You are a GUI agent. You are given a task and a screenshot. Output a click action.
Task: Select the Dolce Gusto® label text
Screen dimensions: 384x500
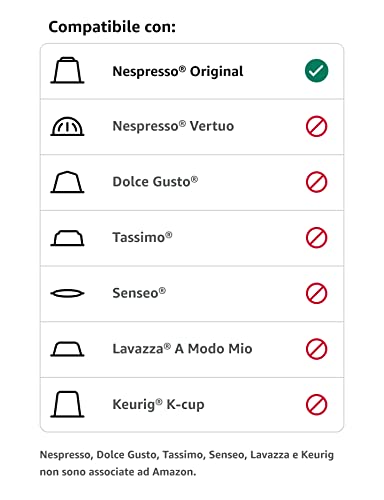pyautogui.click(x=155, y=182)
